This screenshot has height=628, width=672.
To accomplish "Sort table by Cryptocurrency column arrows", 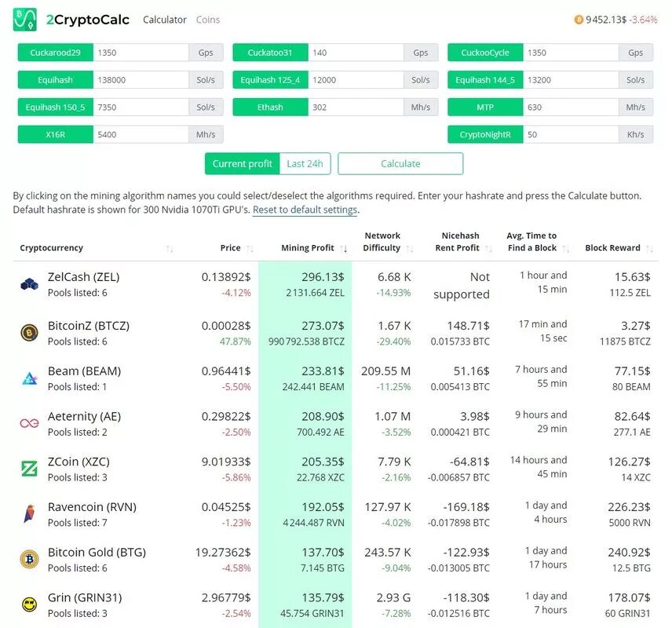I will click(x=170, y=249).
